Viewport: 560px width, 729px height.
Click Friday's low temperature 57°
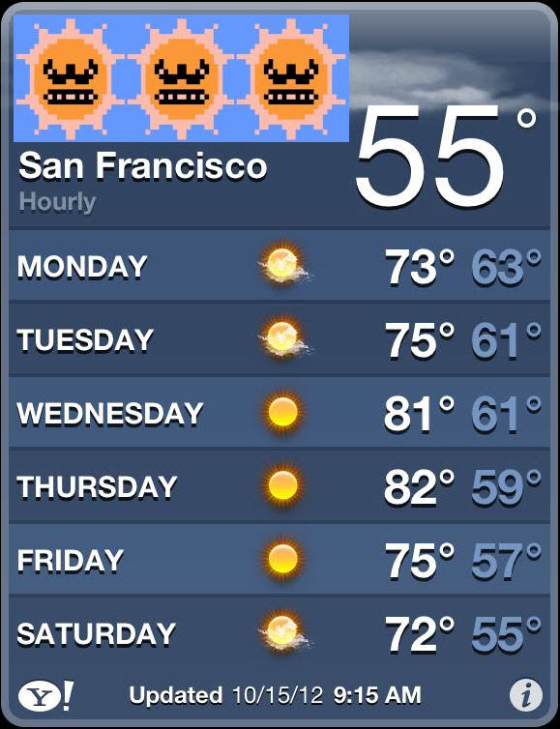[x=506, y=560]
